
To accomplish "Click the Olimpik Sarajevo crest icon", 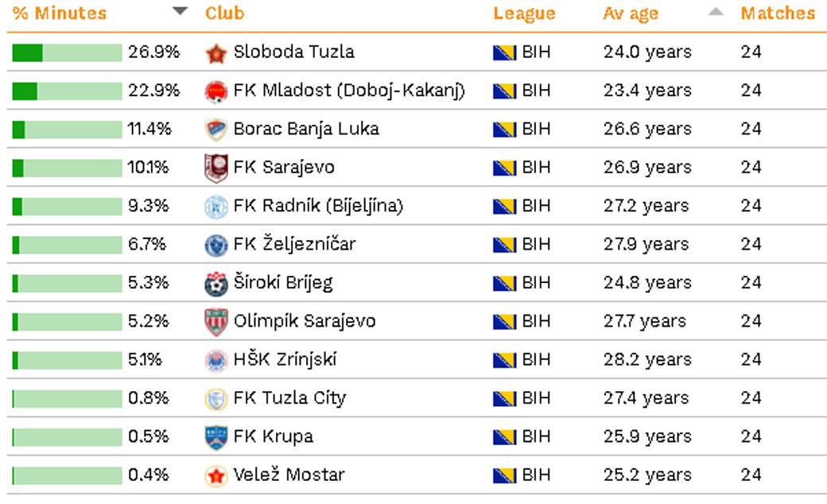I will pyautogui.click(x=215, y=322).
